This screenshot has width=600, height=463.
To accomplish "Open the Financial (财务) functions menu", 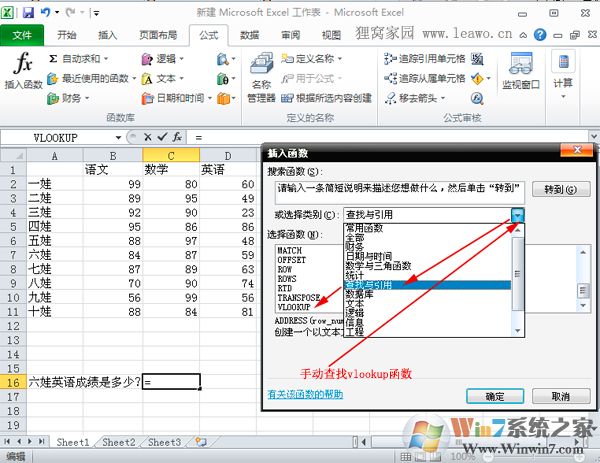I will (x=68, y=98).
